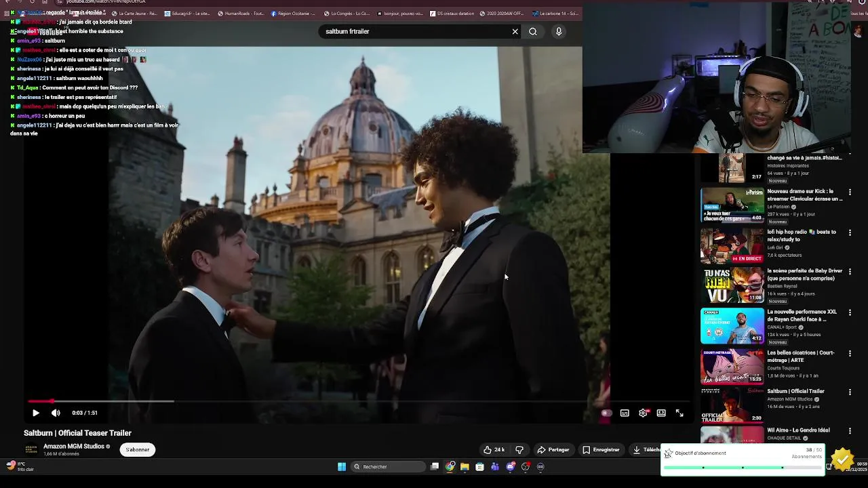
Task: Open 'CANAL+ Sport' channel name
Action: click(x=783, y=327)
